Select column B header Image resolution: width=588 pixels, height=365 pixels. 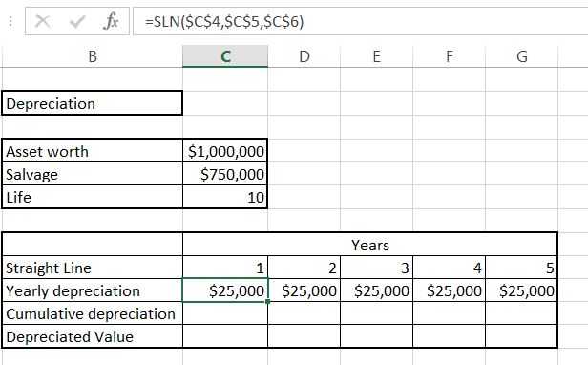coord(93,56)
